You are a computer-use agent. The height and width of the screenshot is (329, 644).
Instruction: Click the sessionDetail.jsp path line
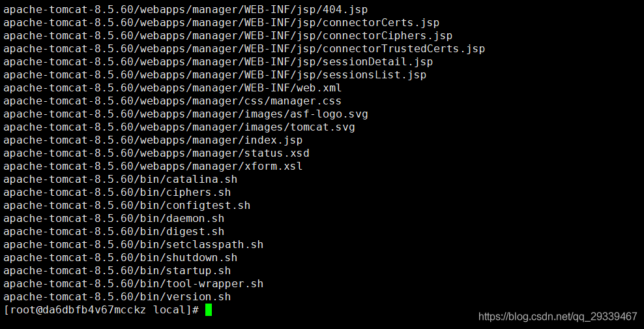click(218, 61)
